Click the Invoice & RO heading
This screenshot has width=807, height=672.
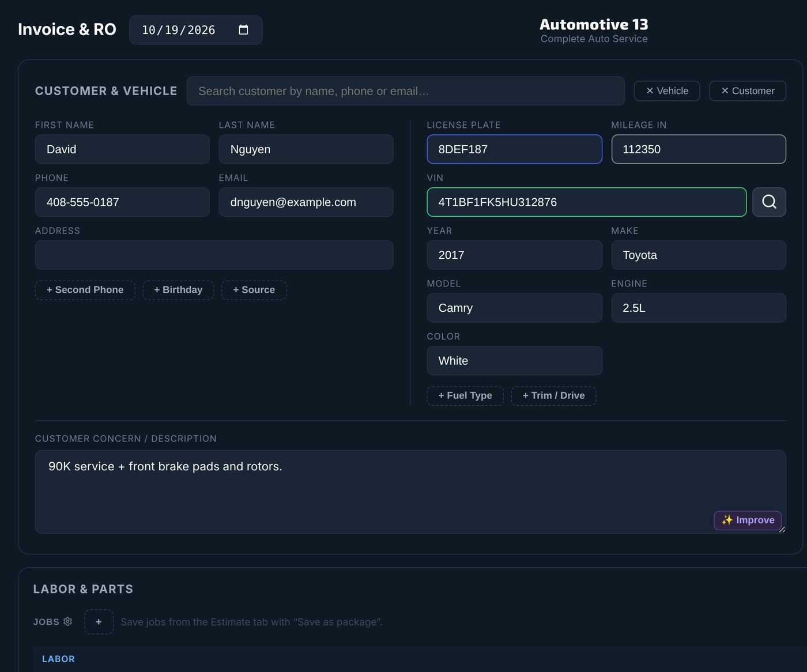(67, 29)
